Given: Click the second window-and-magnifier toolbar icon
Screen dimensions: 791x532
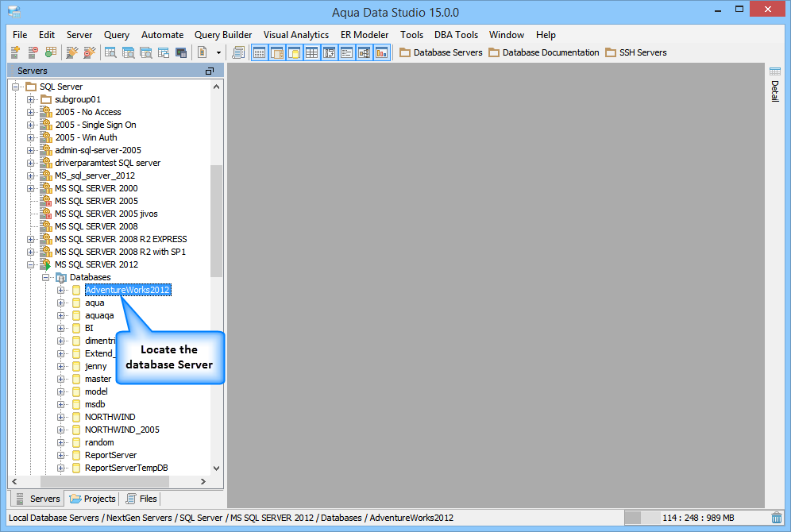Looking at the screenshot, I should point(128,52).
